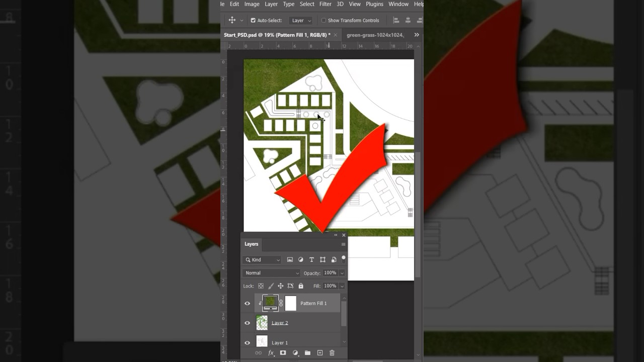Toggle Lock artboard nesting icon
This screenshot has width=644, height=362.
(290, 286)
